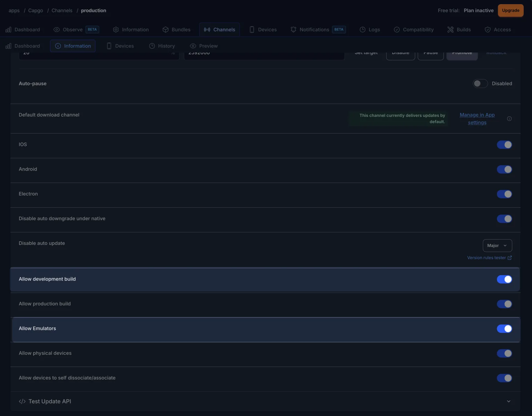Click the 'production' breadcrumb text
Viewport: 532px width, 416px height.
[94, 10]
